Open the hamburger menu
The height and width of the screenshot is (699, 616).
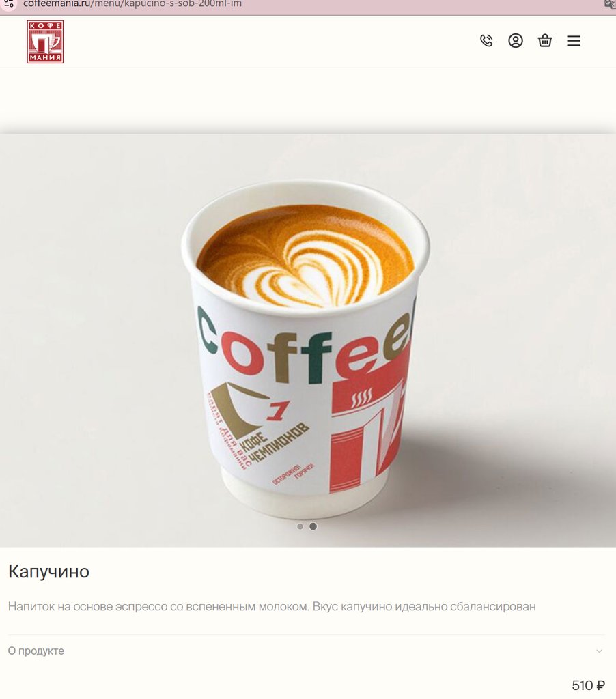(574, 41)
